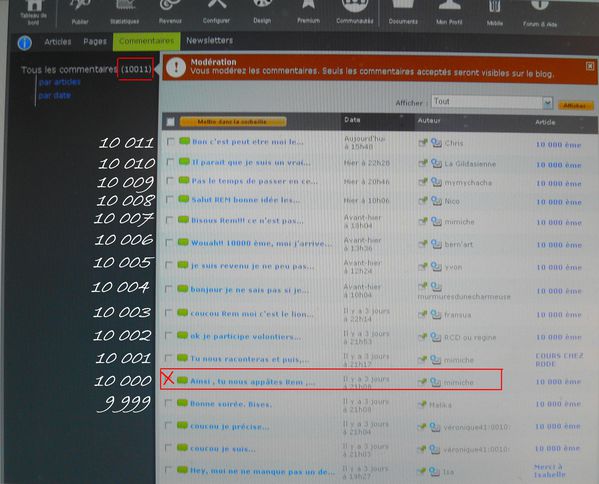Click the 'Mettre dans la corbeille' button
The height and width of the screenshot is (484, 599).
click(x=233, y=122)
